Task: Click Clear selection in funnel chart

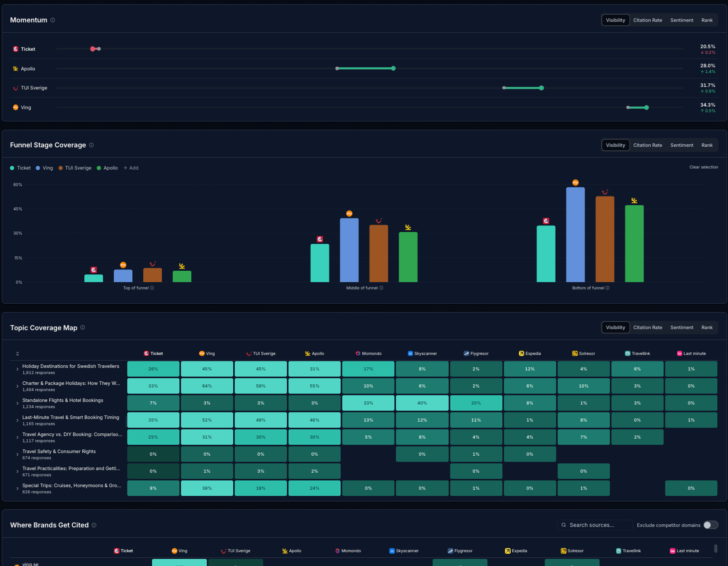Action: pyautogui.click(x=704, y=167)
